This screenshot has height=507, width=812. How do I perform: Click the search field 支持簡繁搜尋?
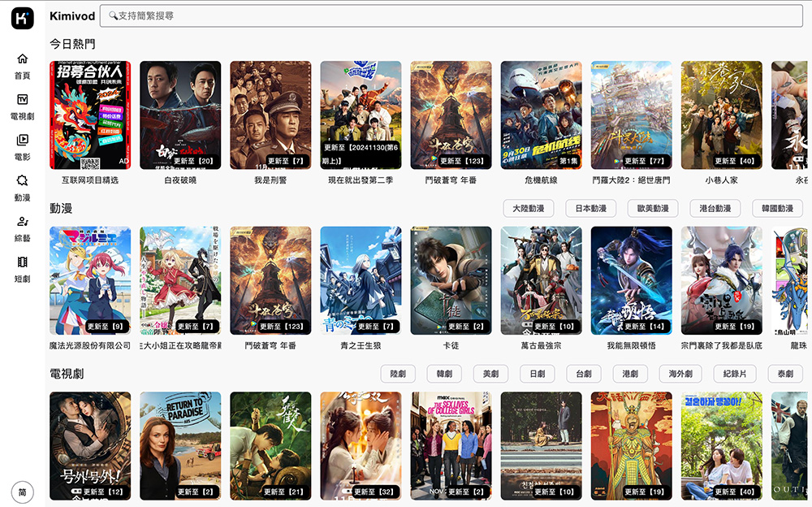pos(451,15)
